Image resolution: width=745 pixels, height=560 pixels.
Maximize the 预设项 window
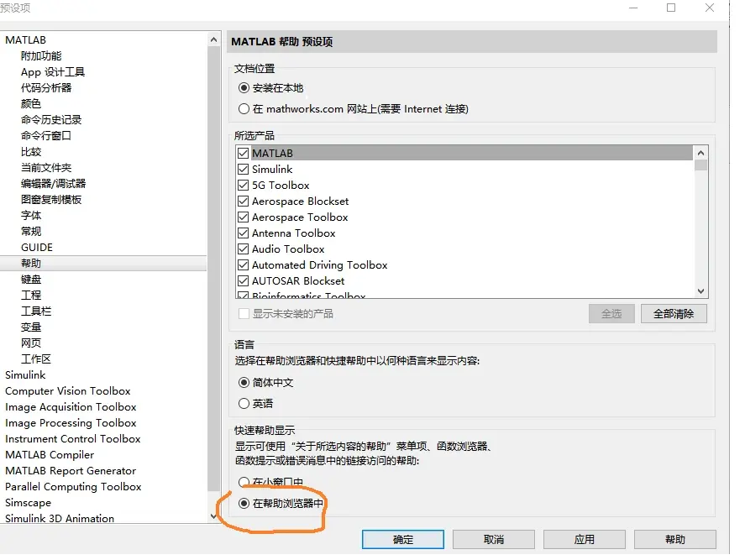(671, 8)
